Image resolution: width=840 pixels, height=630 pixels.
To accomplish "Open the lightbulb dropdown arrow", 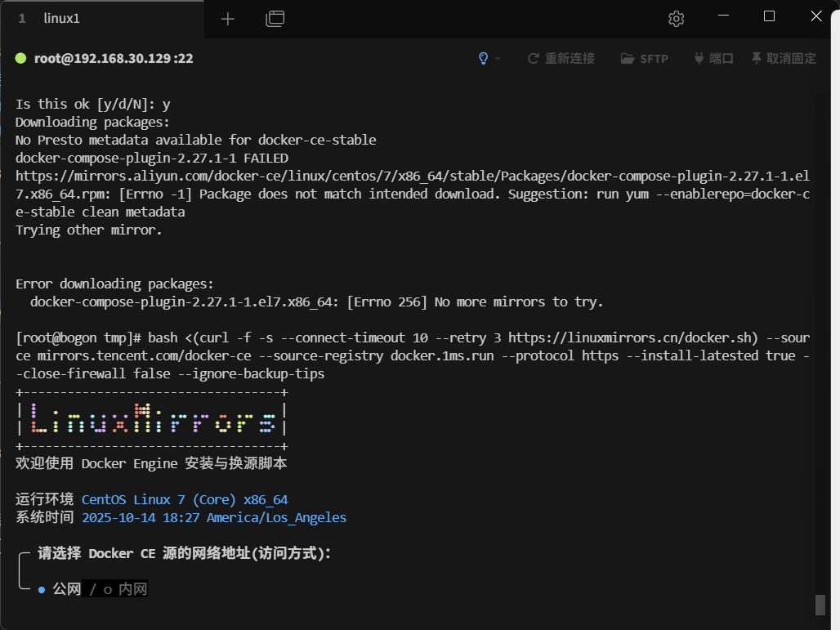I will coord(496,58).
